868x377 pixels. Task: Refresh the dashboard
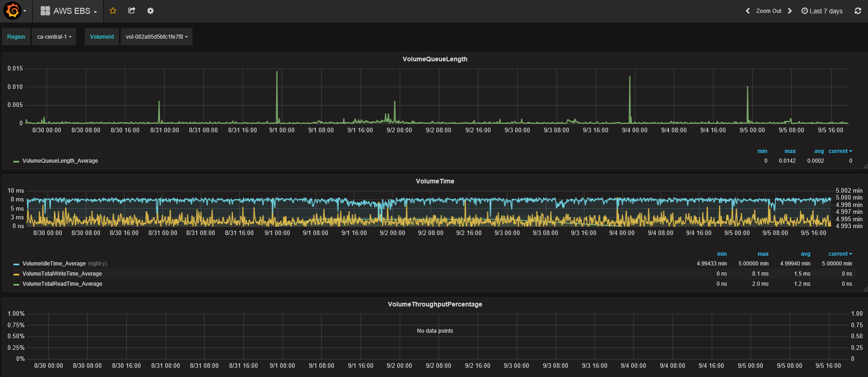857,11
